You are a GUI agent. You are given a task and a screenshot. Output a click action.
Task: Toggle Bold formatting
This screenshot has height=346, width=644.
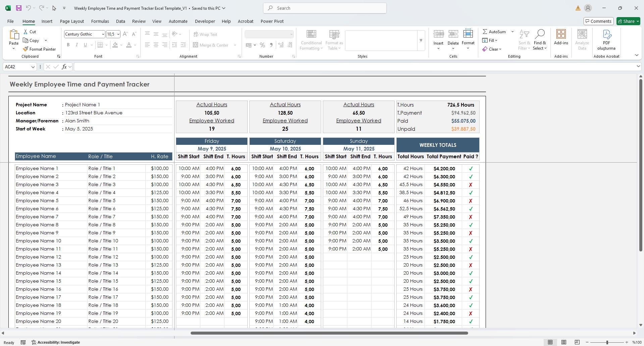pos(68,45)
